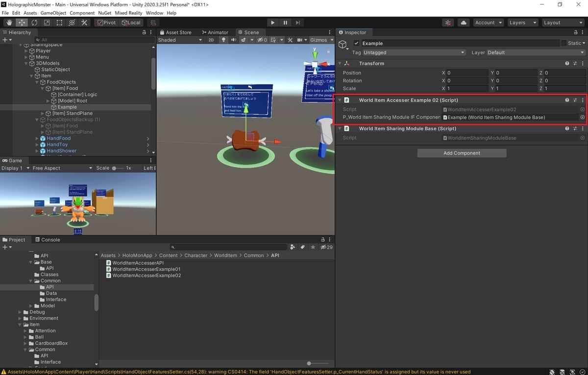Toggle scene lighting bulb icon

point(224,40)
